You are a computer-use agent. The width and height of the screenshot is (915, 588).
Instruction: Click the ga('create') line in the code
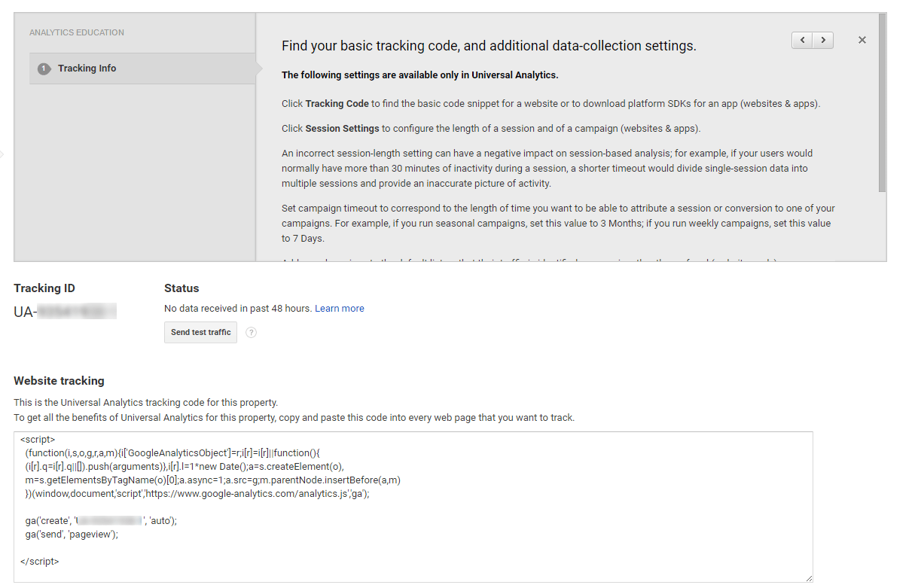[x=100, y=520]
